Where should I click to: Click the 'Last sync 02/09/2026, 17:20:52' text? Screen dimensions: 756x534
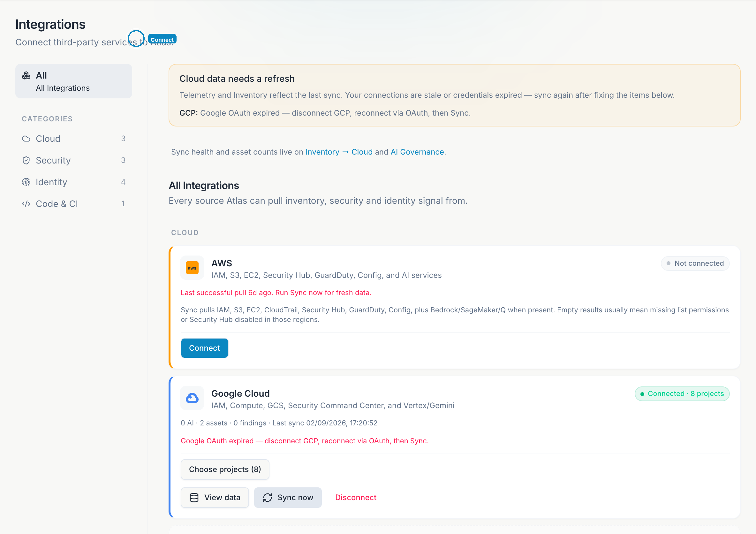(x=325, y=423)
